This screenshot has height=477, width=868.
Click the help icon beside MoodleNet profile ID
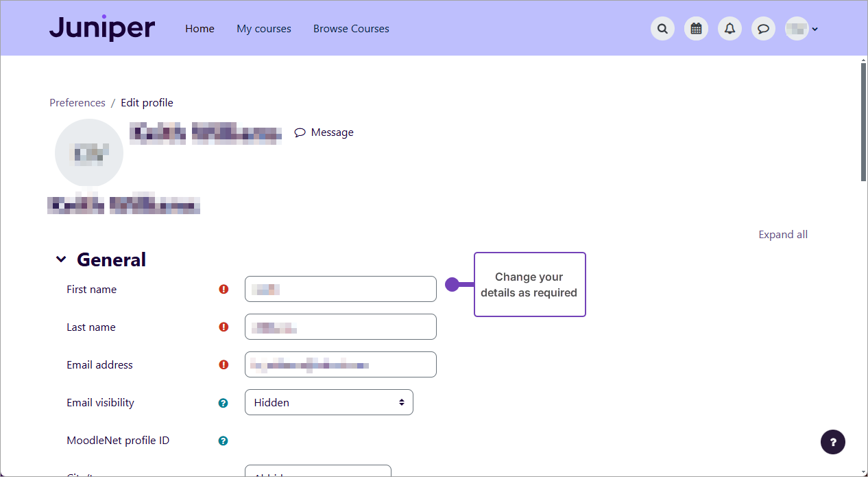click(x=223, y=441)
